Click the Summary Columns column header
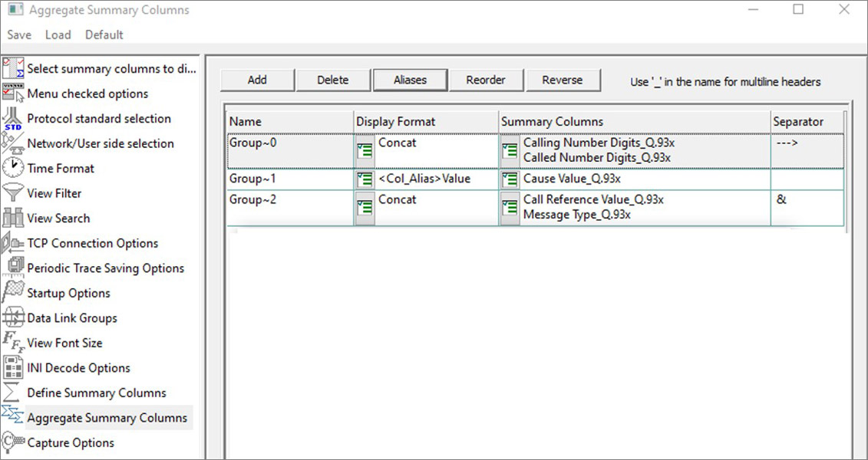The image size is (868, 460). click(x=635, y=122)
